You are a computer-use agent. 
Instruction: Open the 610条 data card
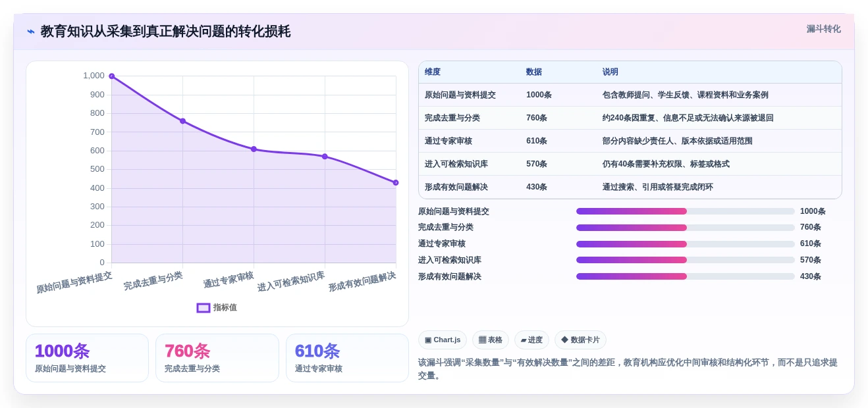click(347, 358)
